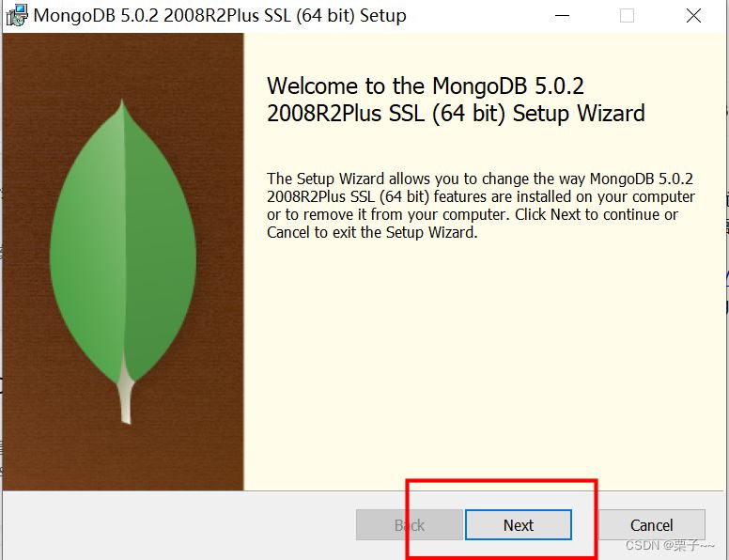Click the 'or to remove it from your computer' line

point(472,214)
